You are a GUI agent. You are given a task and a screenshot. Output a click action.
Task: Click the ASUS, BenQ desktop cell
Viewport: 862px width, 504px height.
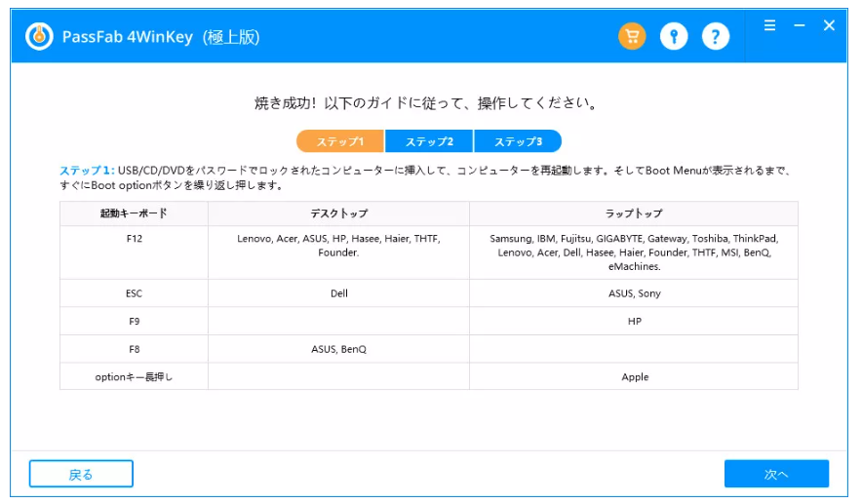point(338,349)
